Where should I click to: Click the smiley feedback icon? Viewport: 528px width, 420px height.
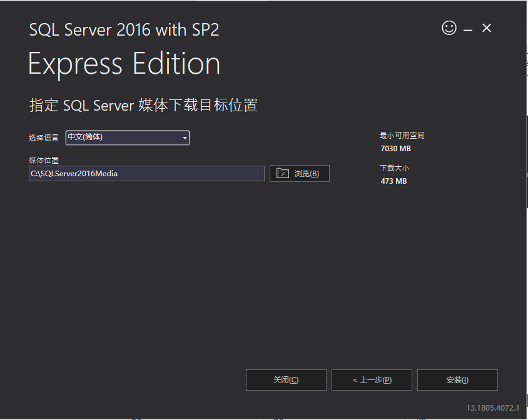tap(449, 28)
